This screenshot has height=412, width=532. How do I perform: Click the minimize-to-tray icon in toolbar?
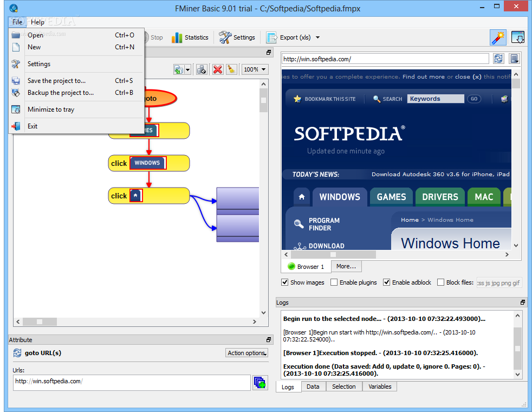(517, 37)
